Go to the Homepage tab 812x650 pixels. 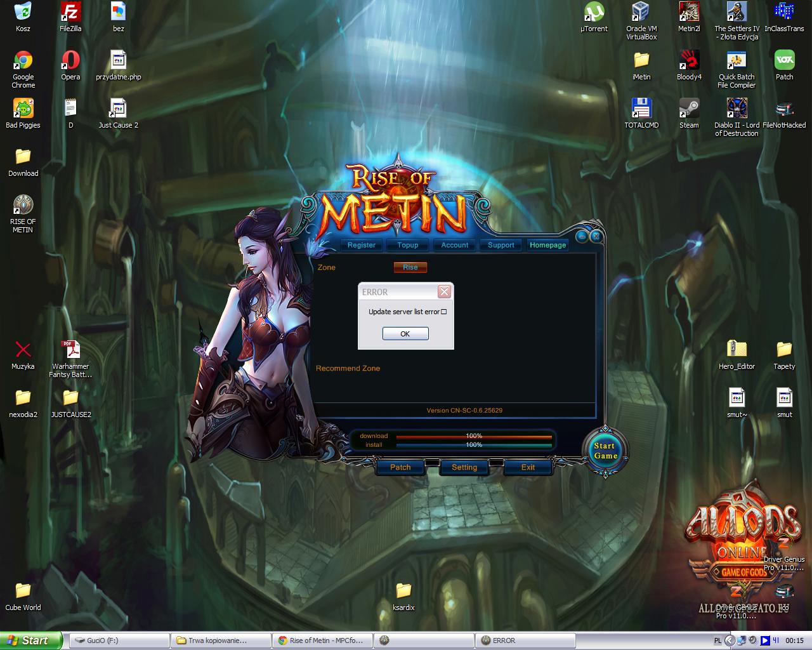(x=547, y=245)
